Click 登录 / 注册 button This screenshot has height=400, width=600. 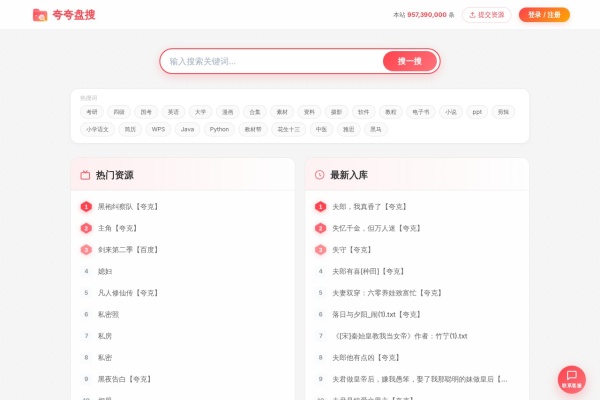click(x=544, y=15)
